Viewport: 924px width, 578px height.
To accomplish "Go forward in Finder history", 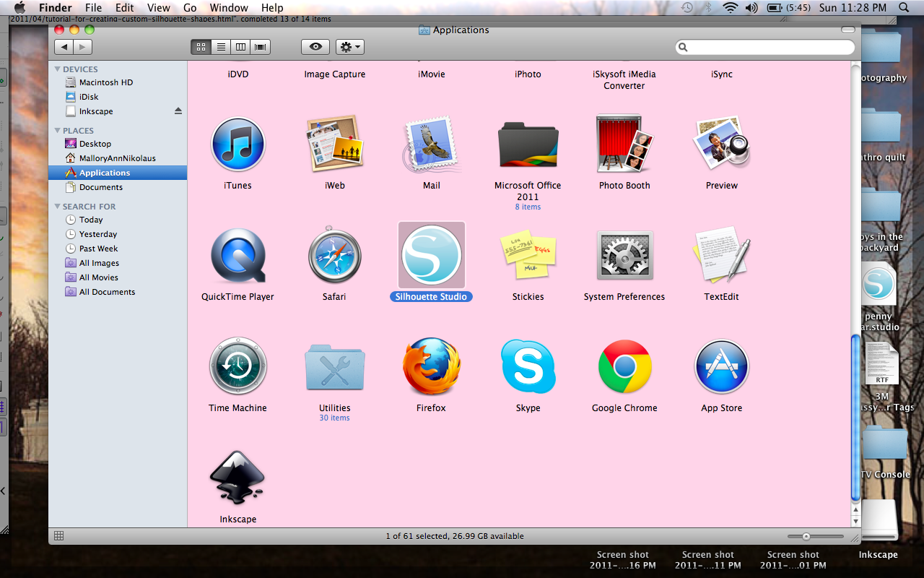I will (83, 47).
